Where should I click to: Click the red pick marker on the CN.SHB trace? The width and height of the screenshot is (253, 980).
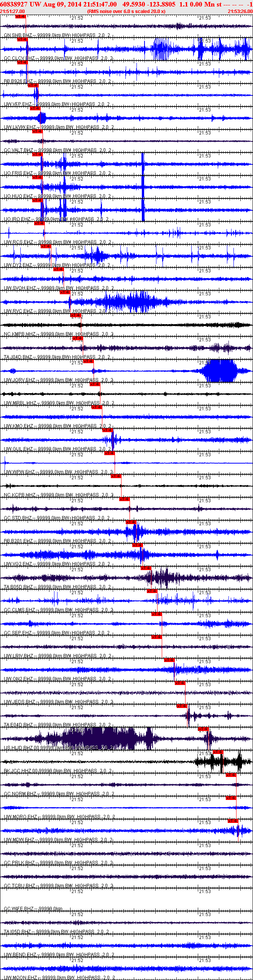click(21, 16)
